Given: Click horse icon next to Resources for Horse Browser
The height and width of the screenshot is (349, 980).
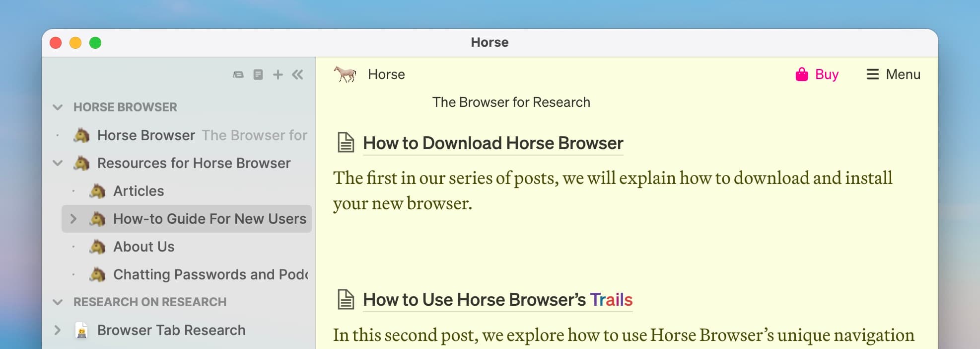Looking at the screenshot, I should point(81,163).
